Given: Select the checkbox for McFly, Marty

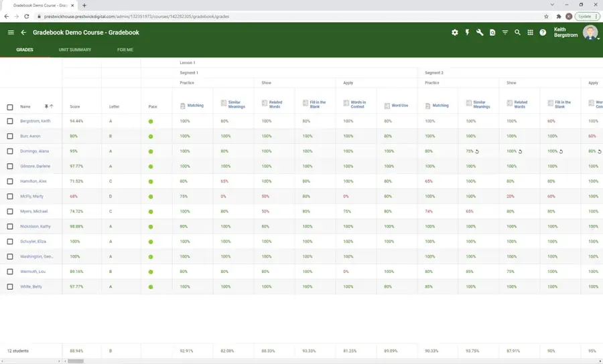Looking at the screenshot, I should (10, 196).
